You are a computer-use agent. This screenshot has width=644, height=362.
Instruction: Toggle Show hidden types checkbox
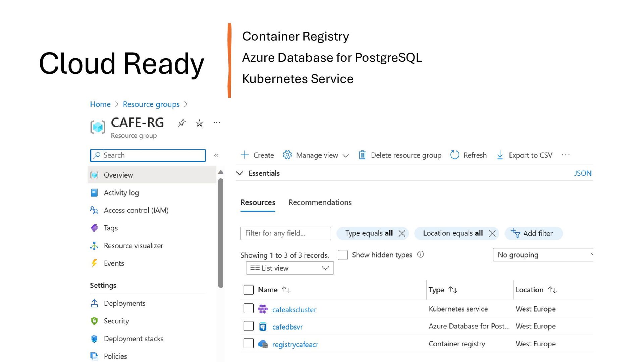click(x=342, y=255)
